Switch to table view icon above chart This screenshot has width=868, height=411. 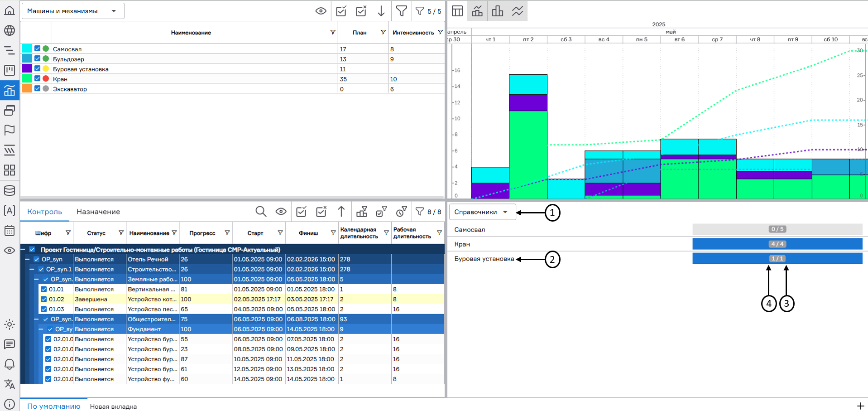pos(457,11)
